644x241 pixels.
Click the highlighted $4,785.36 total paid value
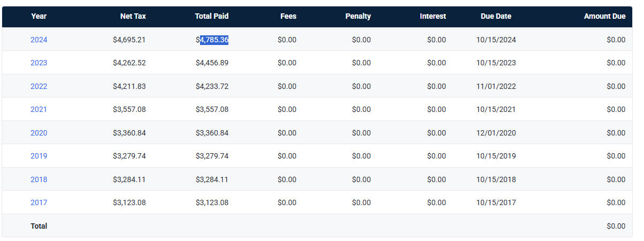(x=212, y=40)
